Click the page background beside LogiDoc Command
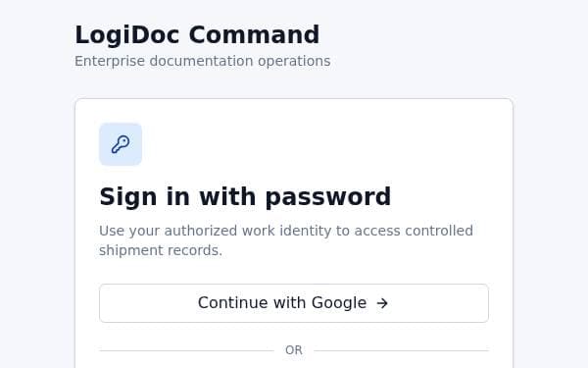This screenshot has width=588, height=368. click(x=450, y=34)
